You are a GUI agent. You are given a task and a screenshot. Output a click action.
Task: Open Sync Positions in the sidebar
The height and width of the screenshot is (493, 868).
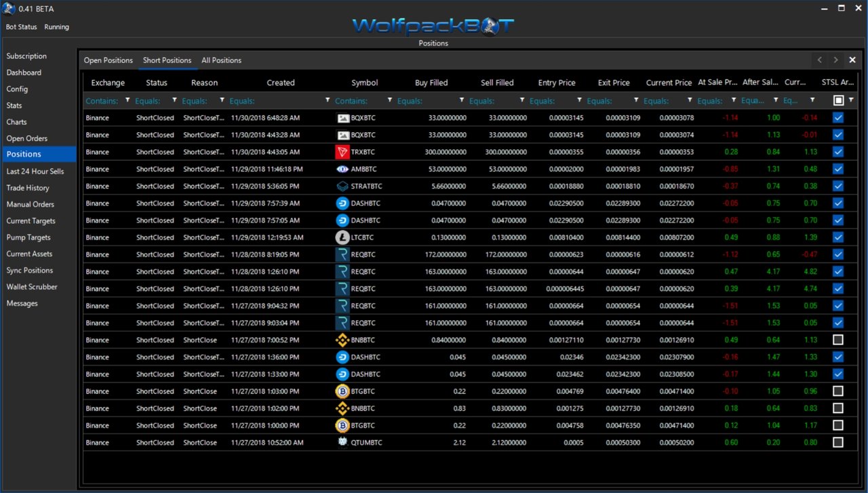30,271
